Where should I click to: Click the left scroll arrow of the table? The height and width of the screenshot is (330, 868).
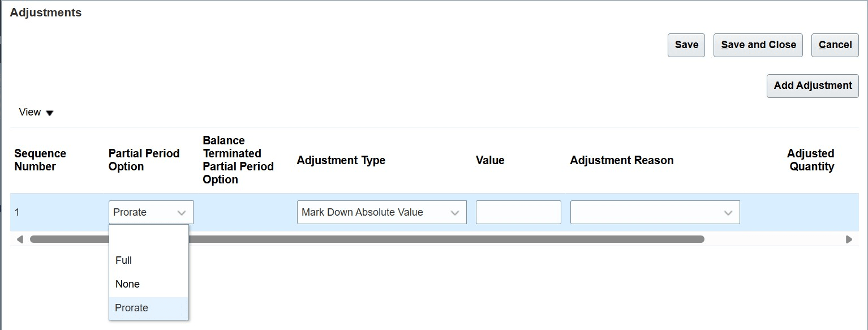(x=20, y=239)
